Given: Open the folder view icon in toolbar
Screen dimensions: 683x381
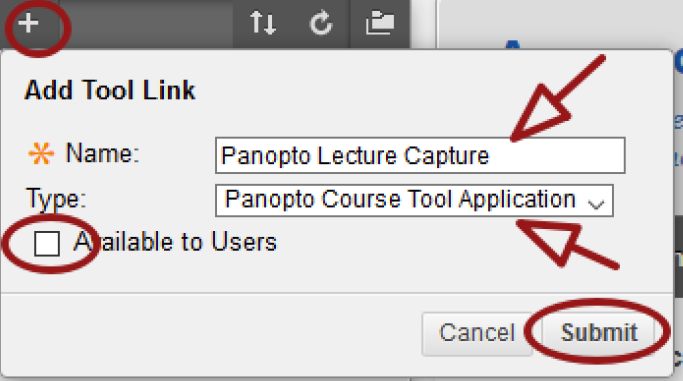Looking at the screenshot, I should click(380, 23).
